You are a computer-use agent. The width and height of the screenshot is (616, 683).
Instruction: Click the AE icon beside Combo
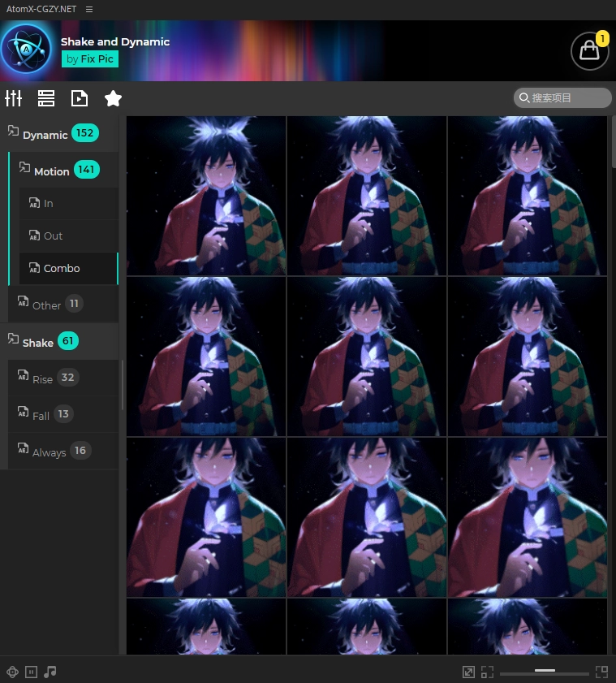[x=34, y=267]
